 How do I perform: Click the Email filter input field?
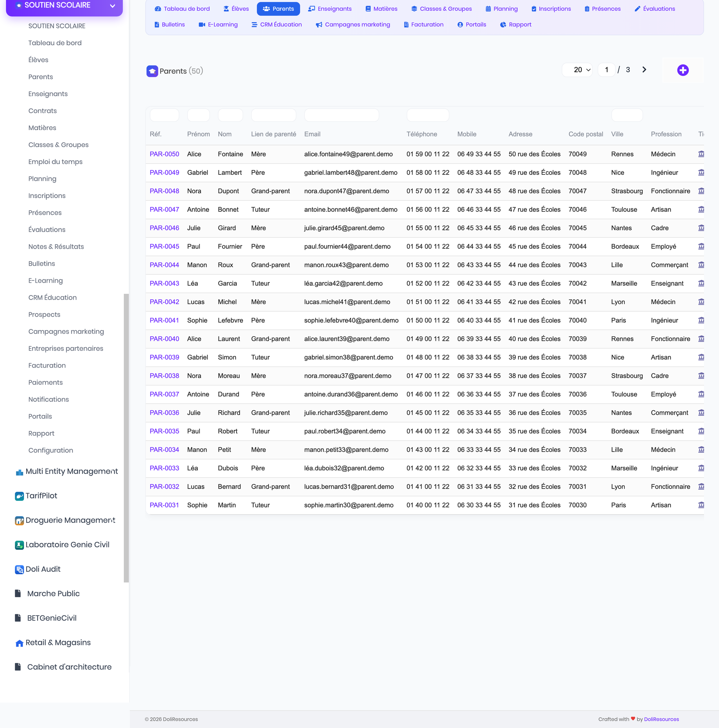pyautogui.click(x=341, y=115)
